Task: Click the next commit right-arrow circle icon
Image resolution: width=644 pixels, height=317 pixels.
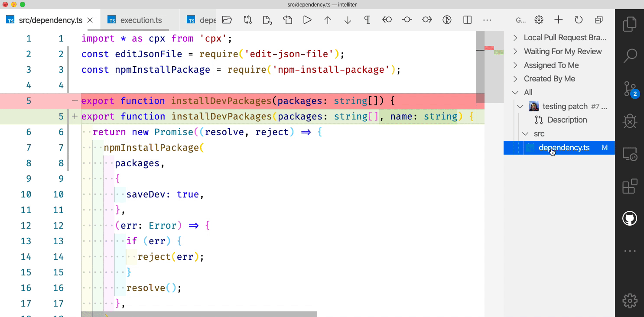Action: coord(427,20)
